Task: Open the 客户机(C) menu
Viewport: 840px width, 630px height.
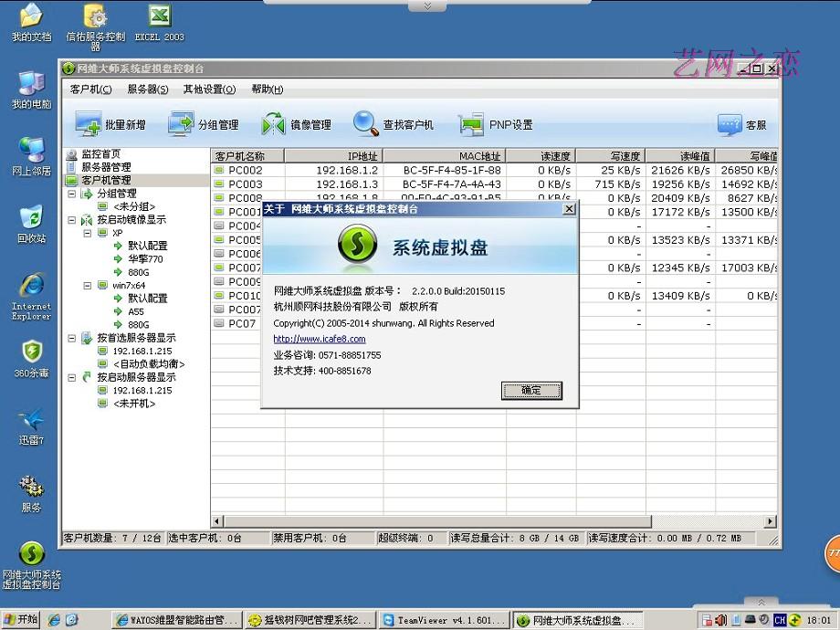Action: click(x=90, y=89)
